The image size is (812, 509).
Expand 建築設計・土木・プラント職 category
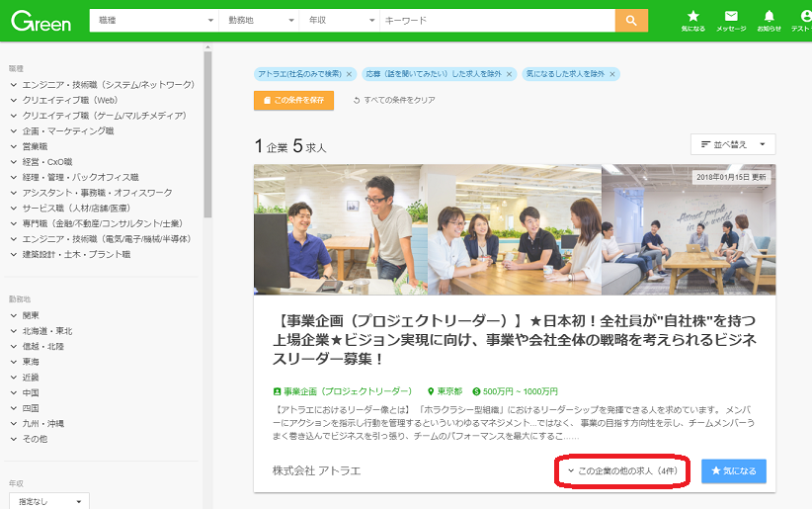coord(70,255)
